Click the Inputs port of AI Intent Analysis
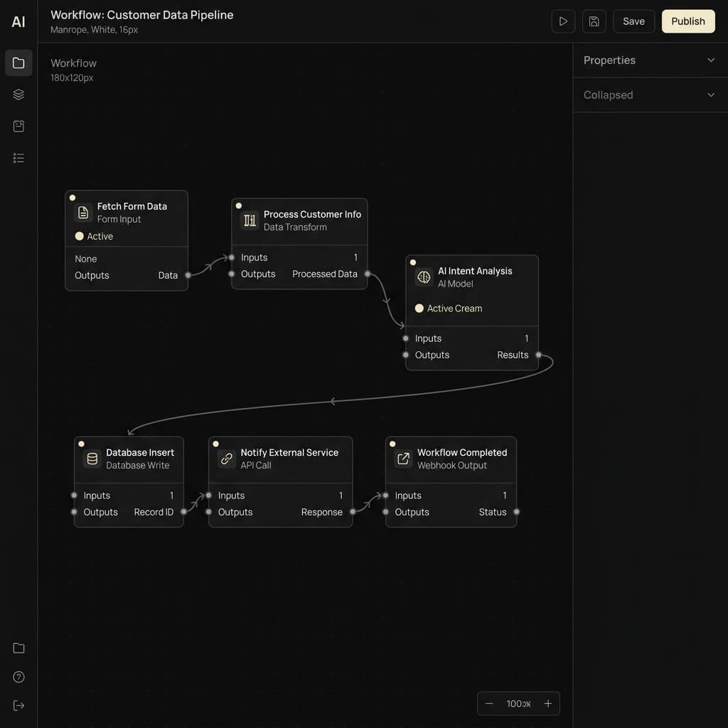This screenshot has height=728, width=728. [406, 338]
